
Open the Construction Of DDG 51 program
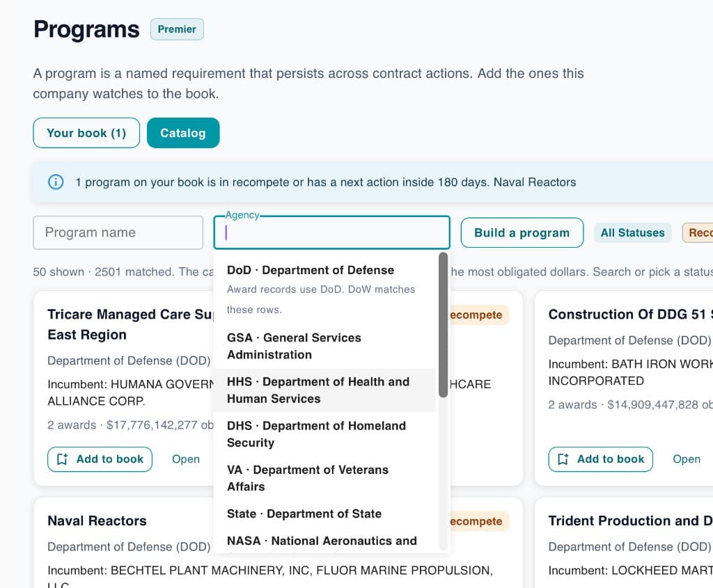pos(686,459)
